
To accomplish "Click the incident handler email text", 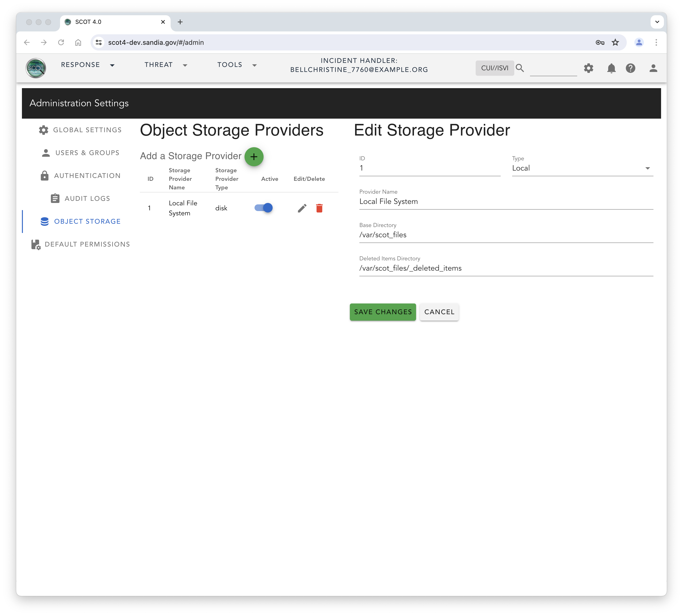I will coord(359,70).
